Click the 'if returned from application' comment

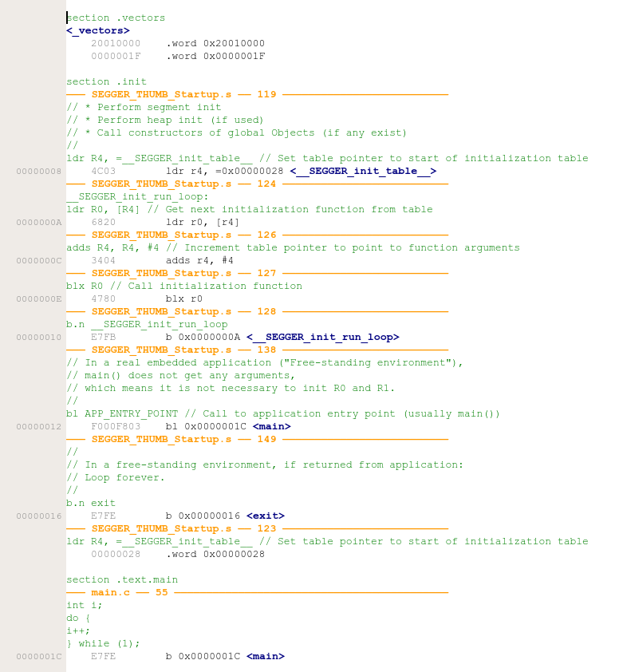pyautogui.click(x=265, y=465)
